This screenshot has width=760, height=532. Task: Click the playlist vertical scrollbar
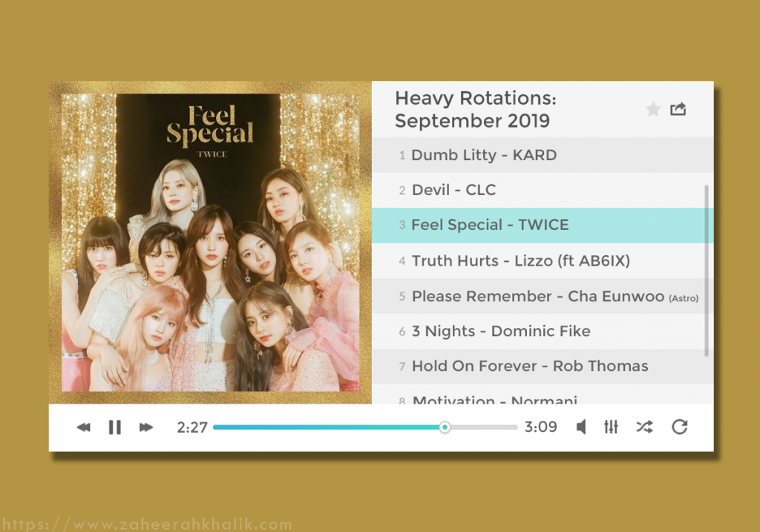coord(707,270)
